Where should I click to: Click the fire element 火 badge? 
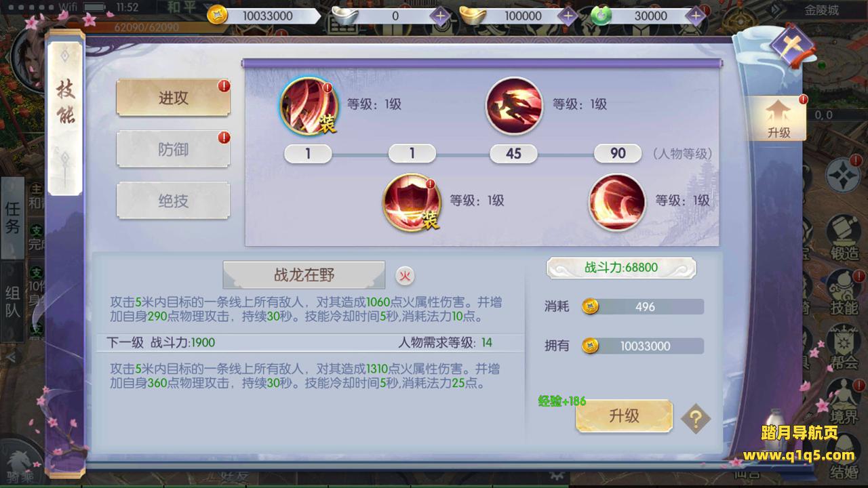click(x=405, y=275)
